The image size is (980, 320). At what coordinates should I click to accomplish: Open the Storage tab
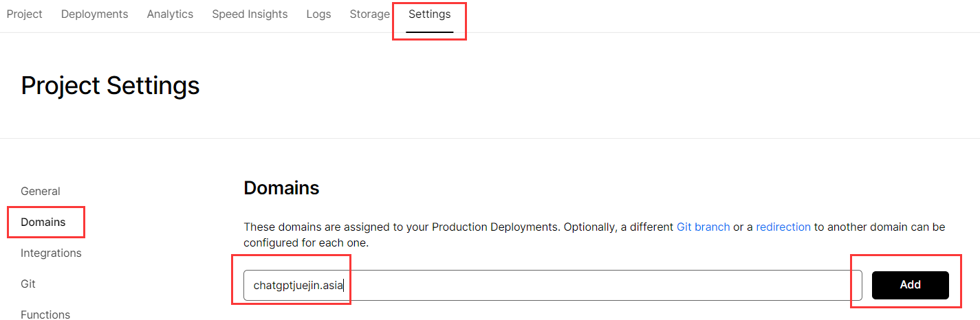click(369, 14)
